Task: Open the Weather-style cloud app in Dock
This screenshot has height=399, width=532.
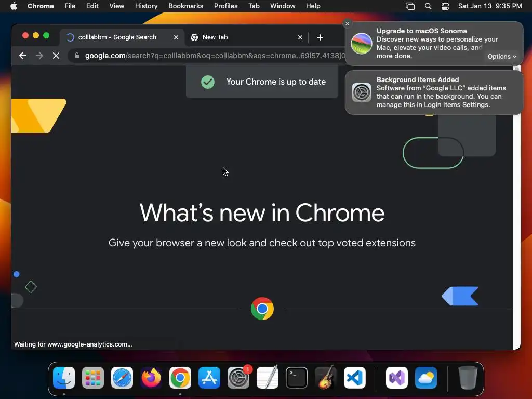Action: (426, 378)
